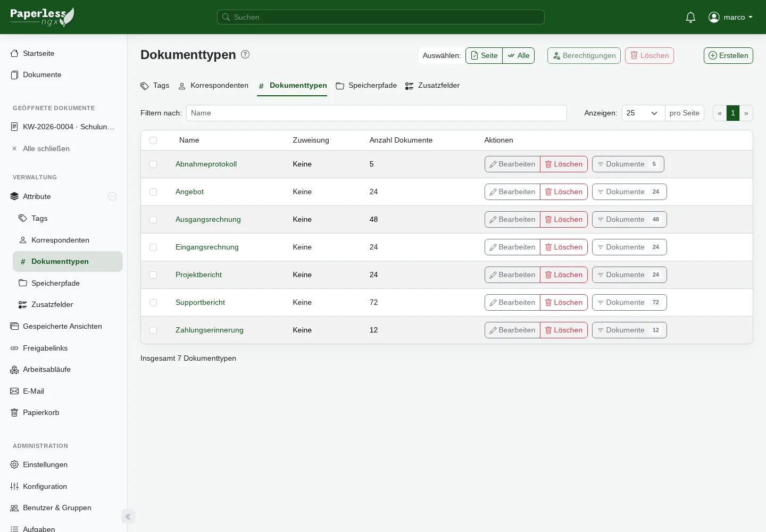Go to next page arrow in pagination
The width and height of the screenshot is (766, 532).
point(746,113)
